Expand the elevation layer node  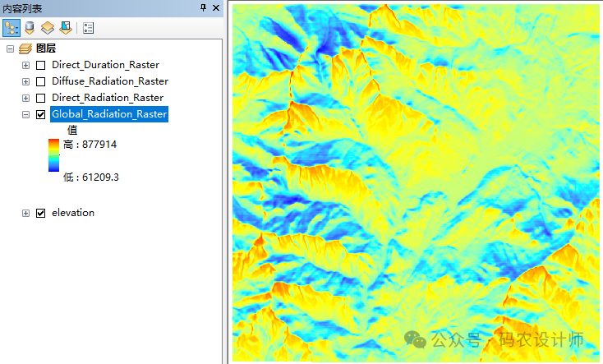click(x=25, y=213)
